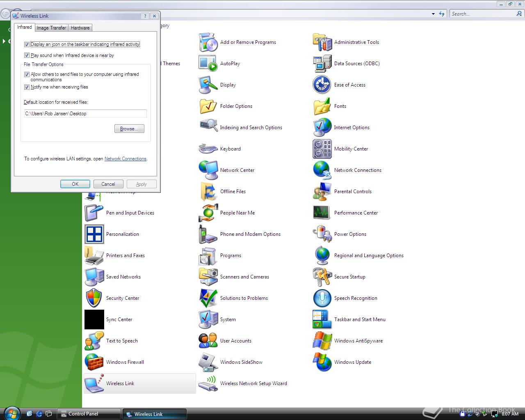Screen dimensions: 525x420
Task: Open the Printers and Faxes icon
Action: click(94, 256)
